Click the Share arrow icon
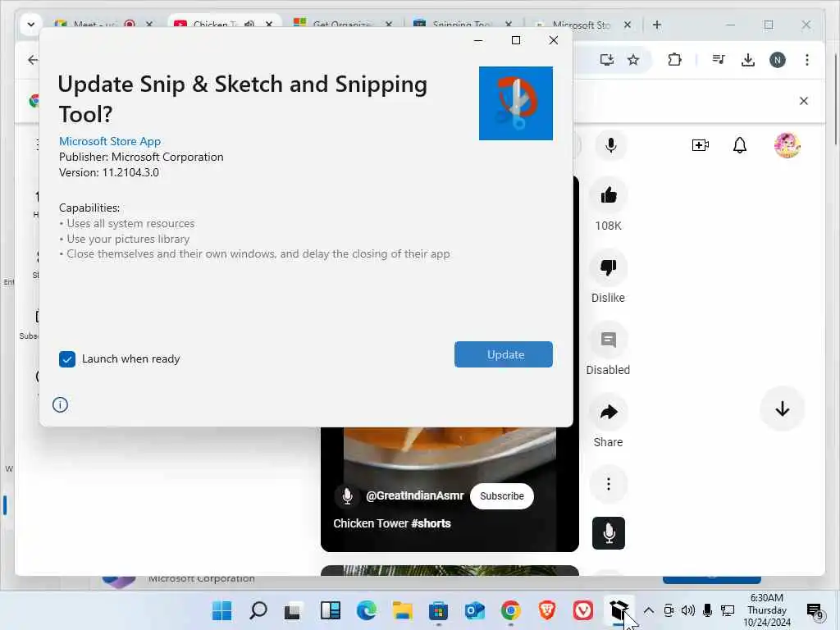The height and width of the screenshot is (630, 840). pyautogui.click(x=608, y=412)
